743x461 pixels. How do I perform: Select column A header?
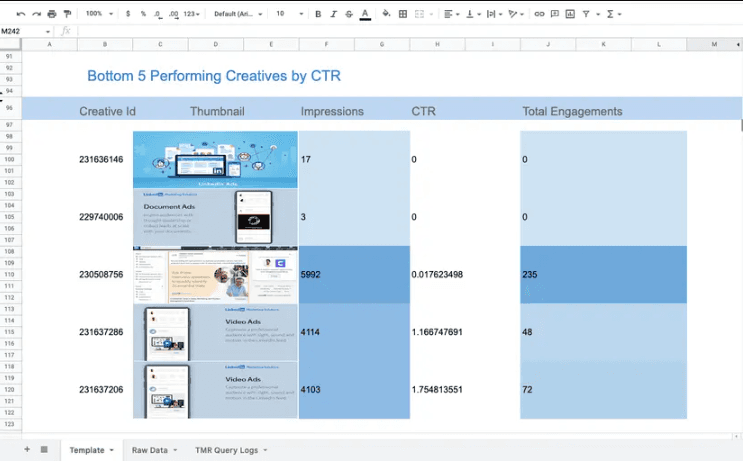49,44
